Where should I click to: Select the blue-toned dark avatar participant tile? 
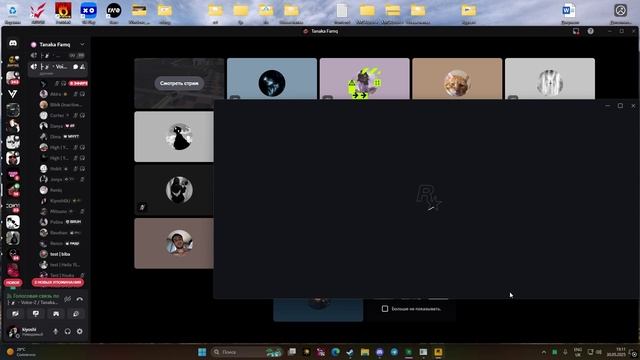tap(272, 79)
